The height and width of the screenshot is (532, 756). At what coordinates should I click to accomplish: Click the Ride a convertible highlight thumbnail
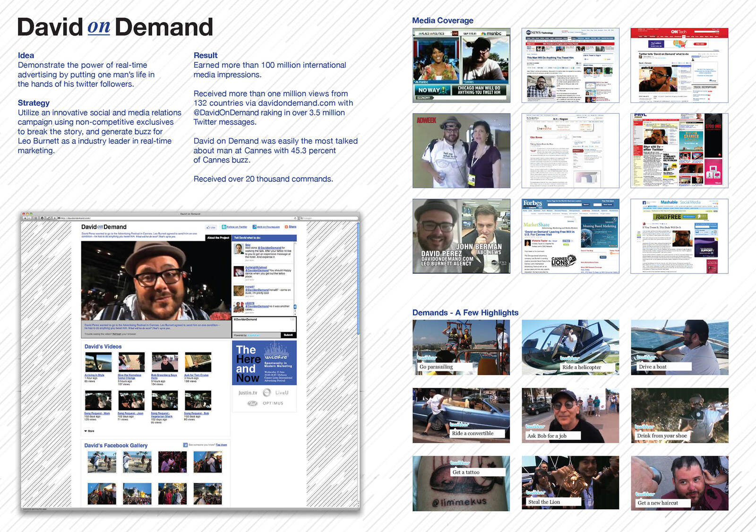(461, 415)
